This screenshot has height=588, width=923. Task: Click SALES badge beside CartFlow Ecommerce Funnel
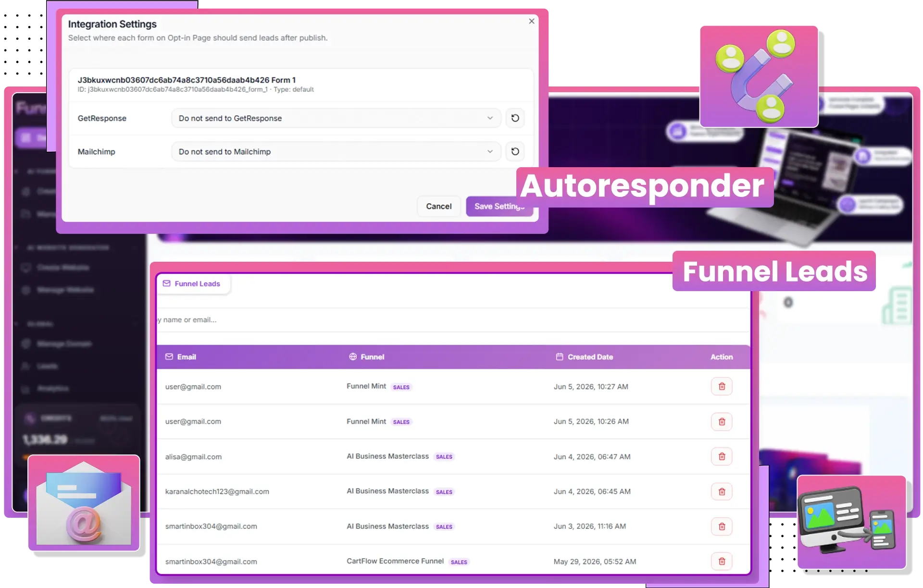tap(459, 562)
